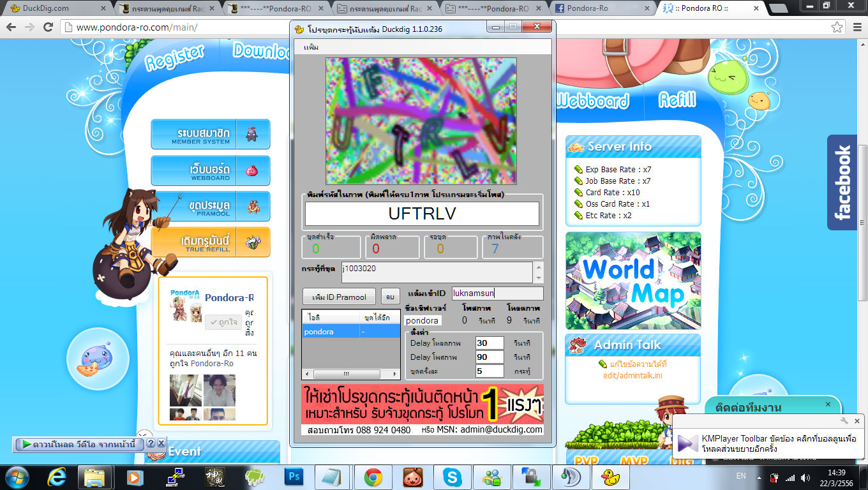Click the กระทู้ที่ขุด textbox with j1003020
Screen dimensions: 868x490
tap(437, 272)
